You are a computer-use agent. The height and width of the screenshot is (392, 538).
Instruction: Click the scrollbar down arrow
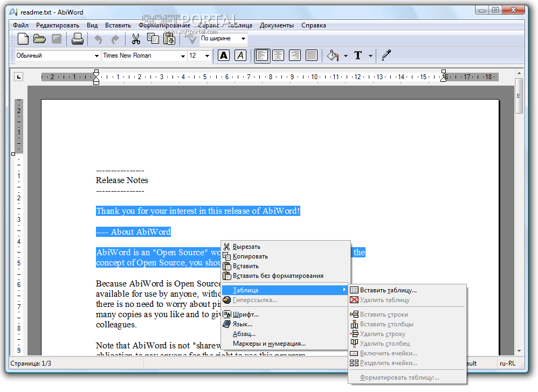(x=519, y=351)
